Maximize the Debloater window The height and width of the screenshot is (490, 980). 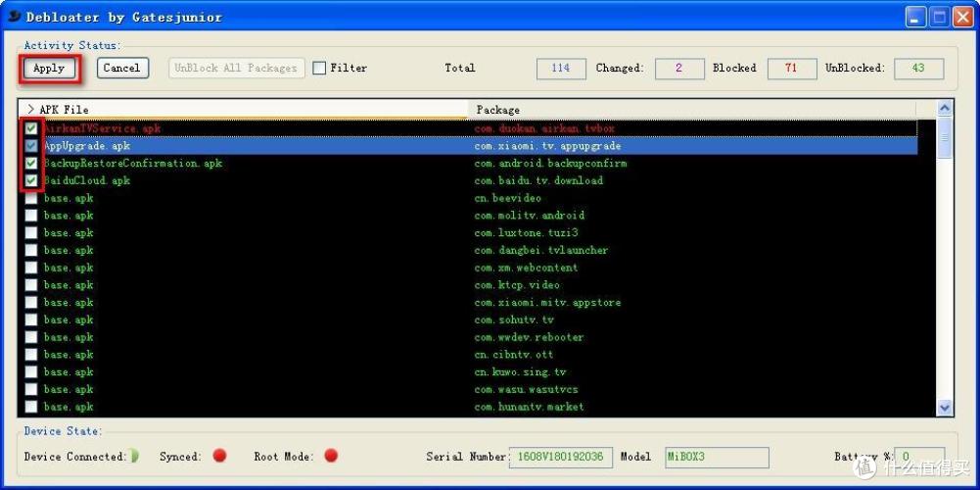point(939,17)
